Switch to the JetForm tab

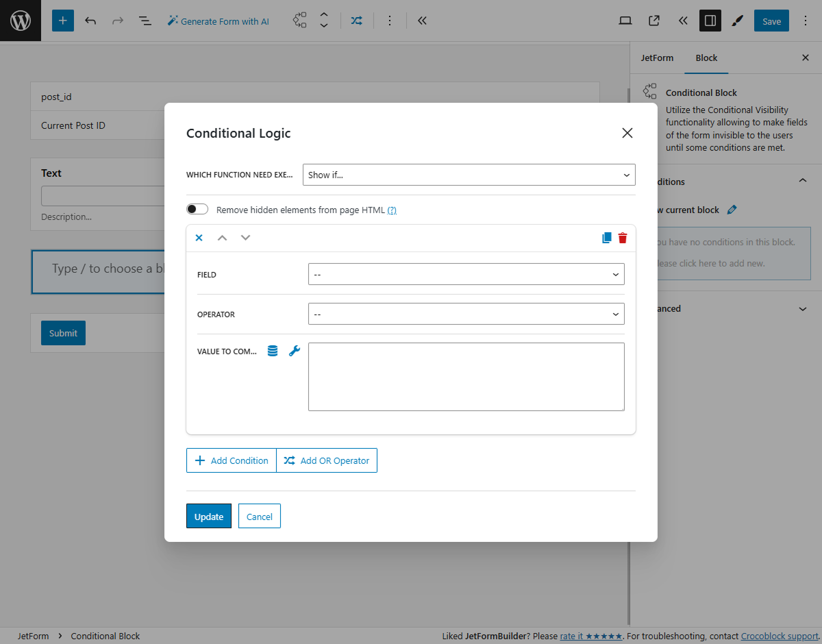(x=657, y=58)
